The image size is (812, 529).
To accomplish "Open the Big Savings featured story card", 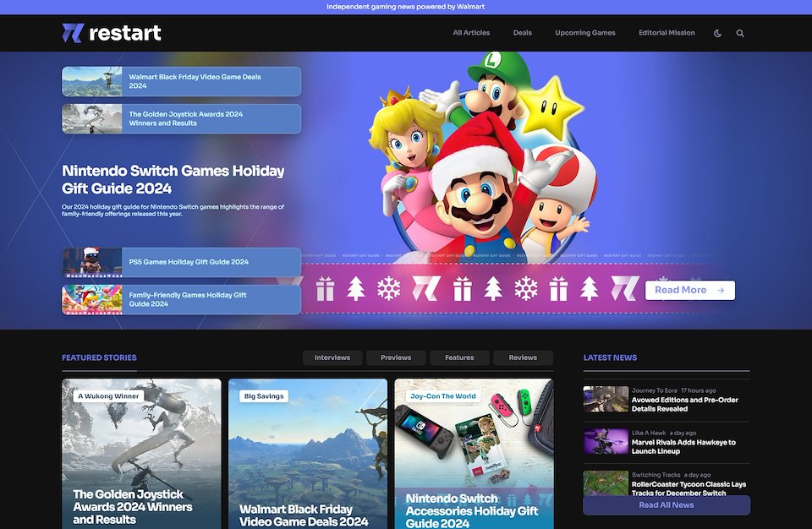I will click(308, 454).
